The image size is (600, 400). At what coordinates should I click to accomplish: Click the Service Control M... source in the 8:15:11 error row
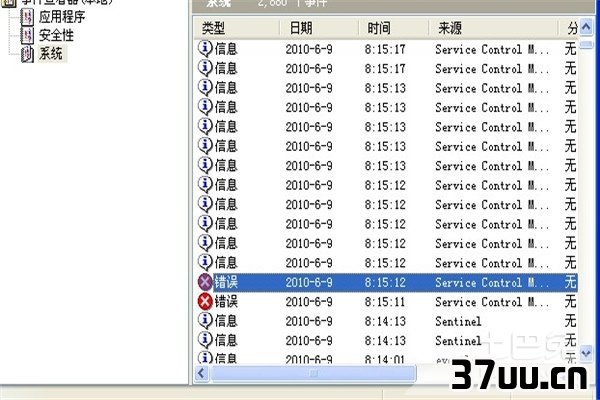coord(492,302)
